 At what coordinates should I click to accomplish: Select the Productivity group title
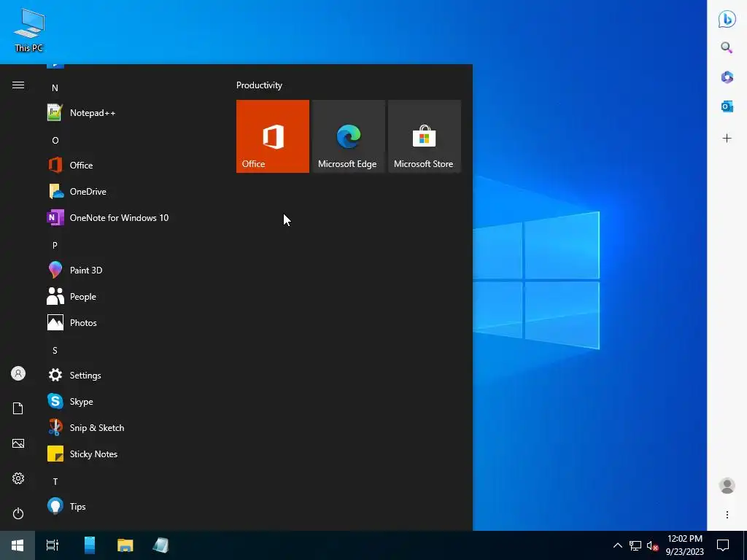pos(259,85)
